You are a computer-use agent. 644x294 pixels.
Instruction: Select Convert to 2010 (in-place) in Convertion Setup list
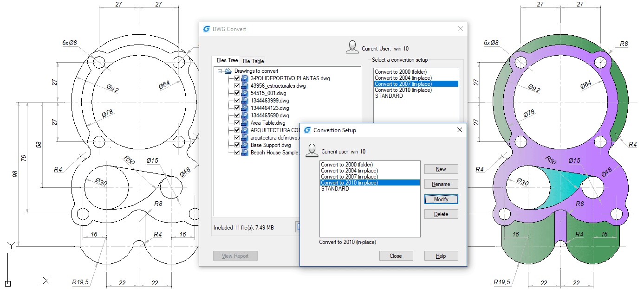370,183
